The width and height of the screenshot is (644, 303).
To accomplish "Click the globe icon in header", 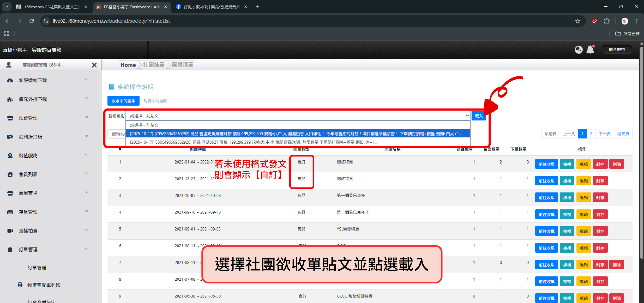I will point(579,50).
